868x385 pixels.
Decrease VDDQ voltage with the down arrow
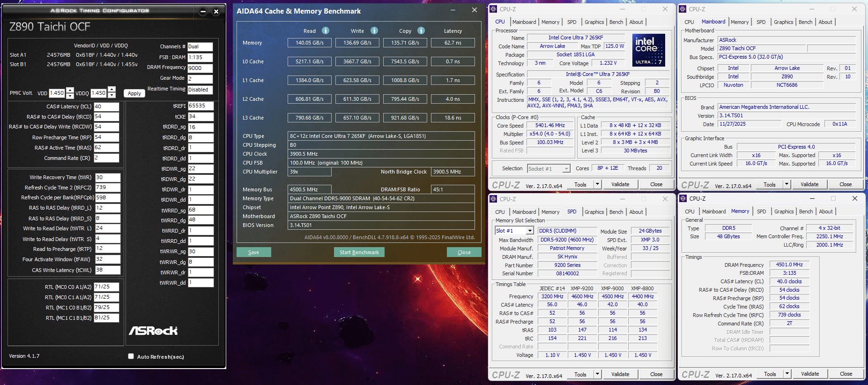coord(112,95)
